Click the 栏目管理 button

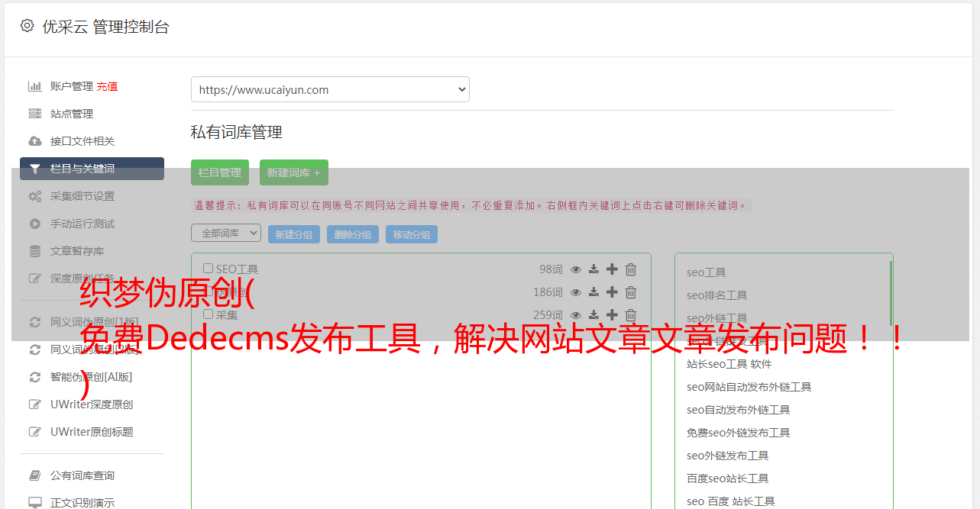220,172
